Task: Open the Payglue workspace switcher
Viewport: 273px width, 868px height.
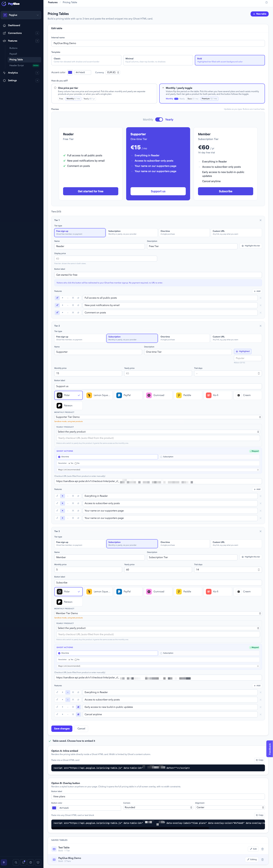Action: [x=21, y=15]
